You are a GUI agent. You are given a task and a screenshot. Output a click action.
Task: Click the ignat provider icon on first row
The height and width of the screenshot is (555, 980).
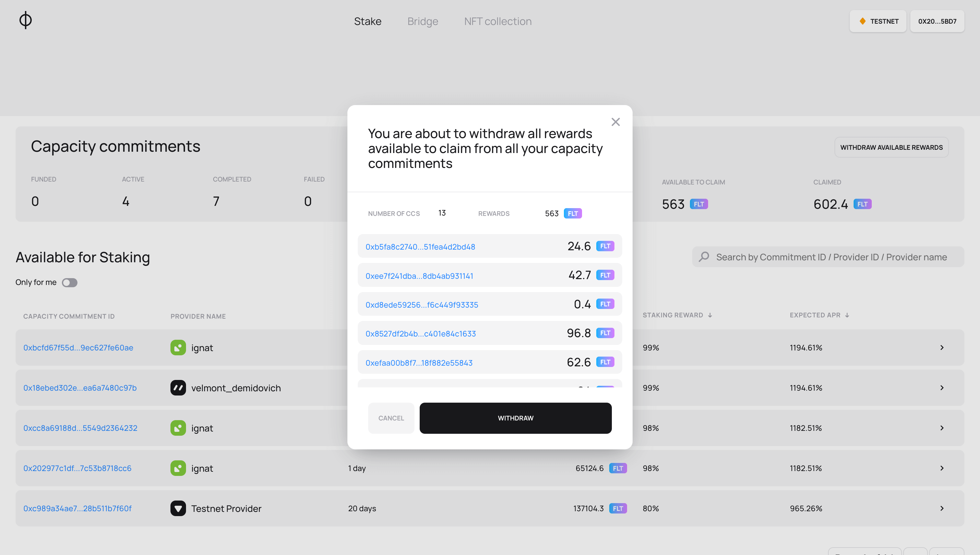pyautogui.click(x=178, y=347)
